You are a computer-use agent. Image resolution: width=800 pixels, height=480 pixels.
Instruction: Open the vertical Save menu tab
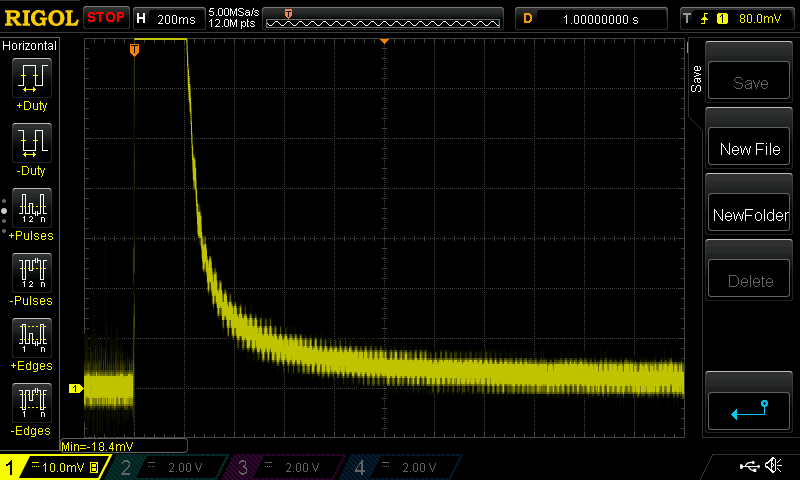pyautogui.click(x=696, y=79)
